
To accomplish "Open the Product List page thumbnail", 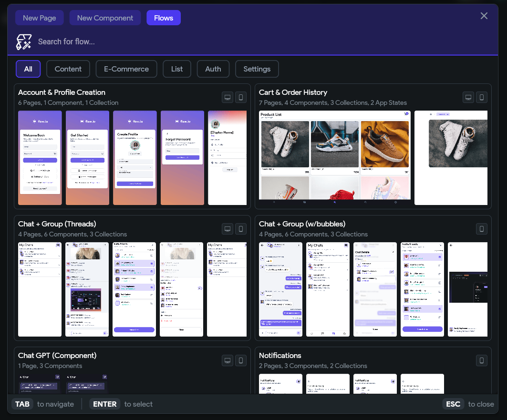I will click(x=335, y=158).
